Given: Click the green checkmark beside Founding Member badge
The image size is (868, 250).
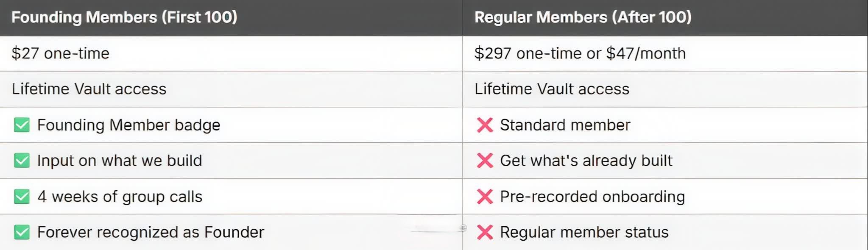Looking at the screenshot, I should 22,125.
